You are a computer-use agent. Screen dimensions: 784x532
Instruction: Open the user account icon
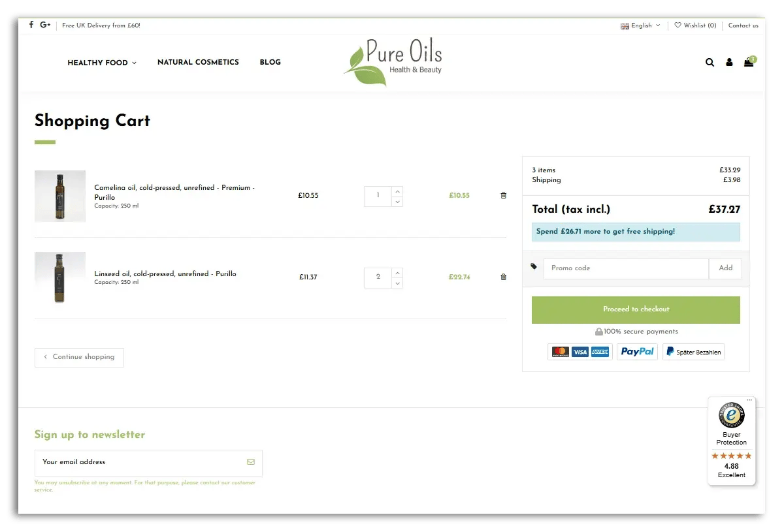click(x=729, y=62)
